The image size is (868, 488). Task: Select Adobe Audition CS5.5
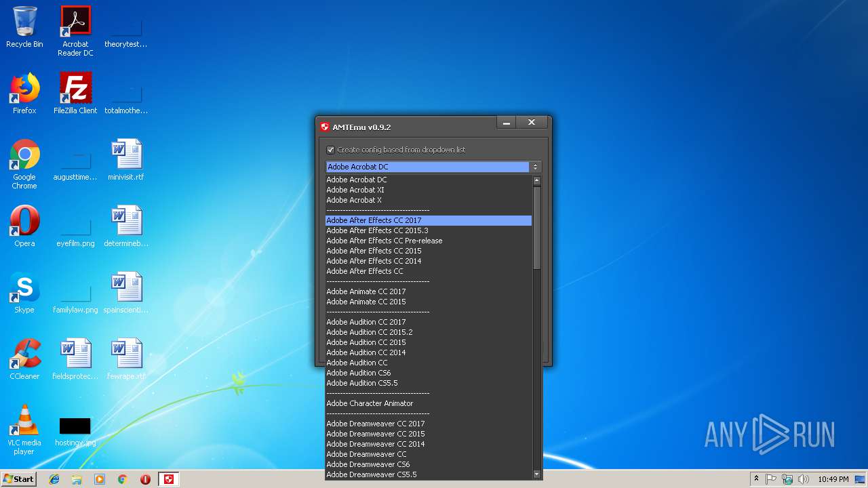[429, 383]
